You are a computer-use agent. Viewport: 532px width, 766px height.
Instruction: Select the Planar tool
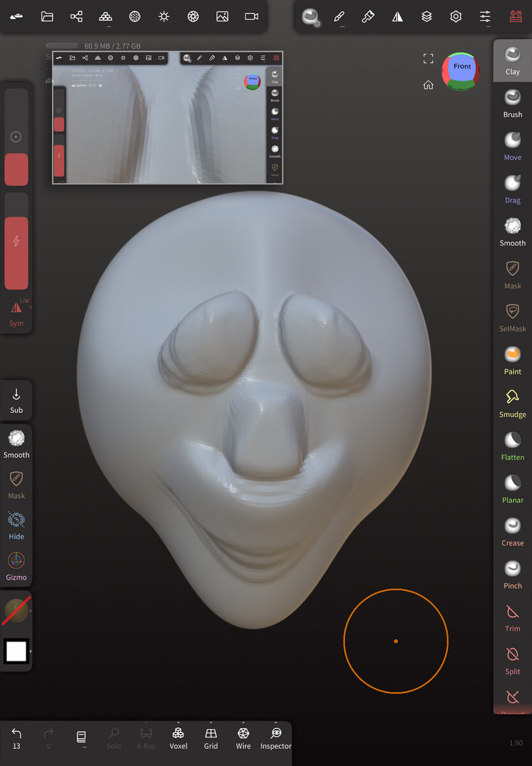coord(512,488)
